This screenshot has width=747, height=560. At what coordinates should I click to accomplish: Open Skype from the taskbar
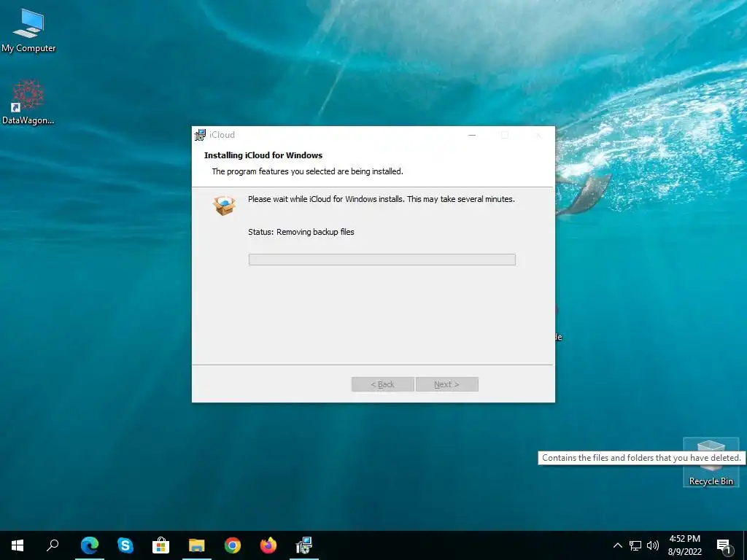point(125,545)
